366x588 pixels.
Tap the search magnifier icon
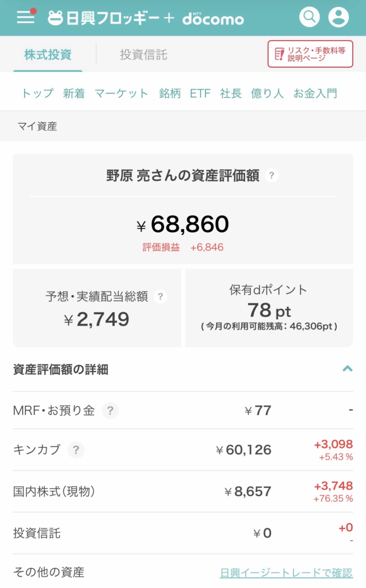coord(309,17)
